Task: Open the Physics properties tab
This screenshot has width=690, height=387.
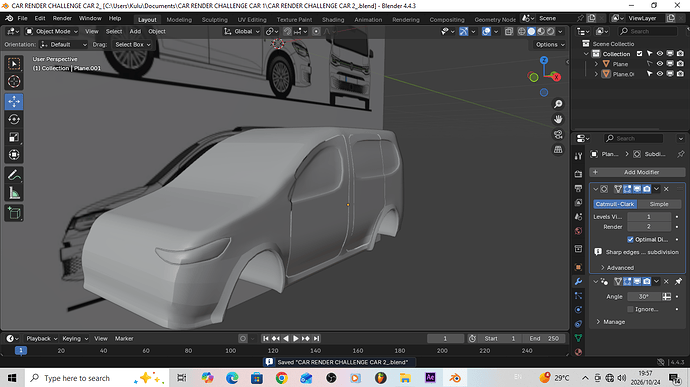Action: click(578, 310)
